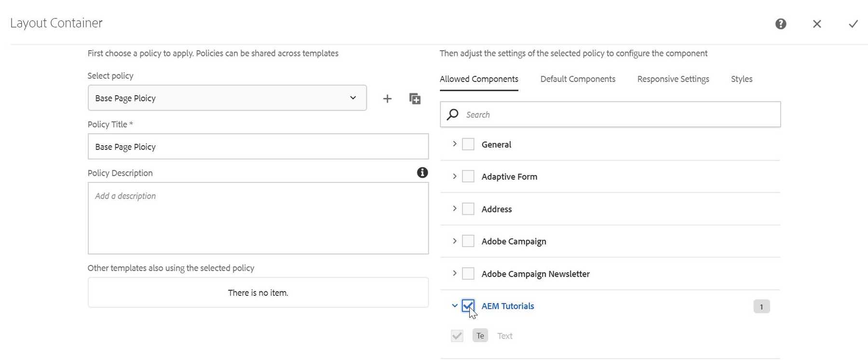Open the Responsive Settings tab

click(x=673, y=79)
